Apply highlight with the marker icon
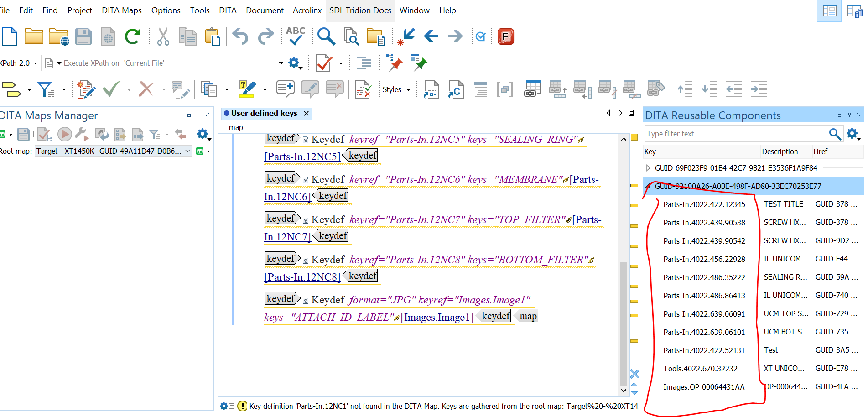868x417 pixels. [x=247, y=89]
